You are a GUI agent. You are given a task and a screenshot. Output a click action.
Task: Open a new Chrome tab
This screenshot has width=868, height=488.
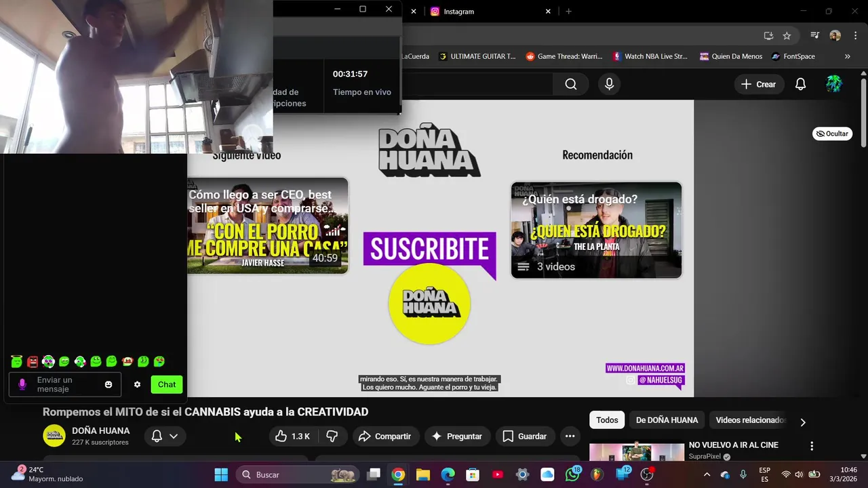pyautogui.click(x=568, y=12)
